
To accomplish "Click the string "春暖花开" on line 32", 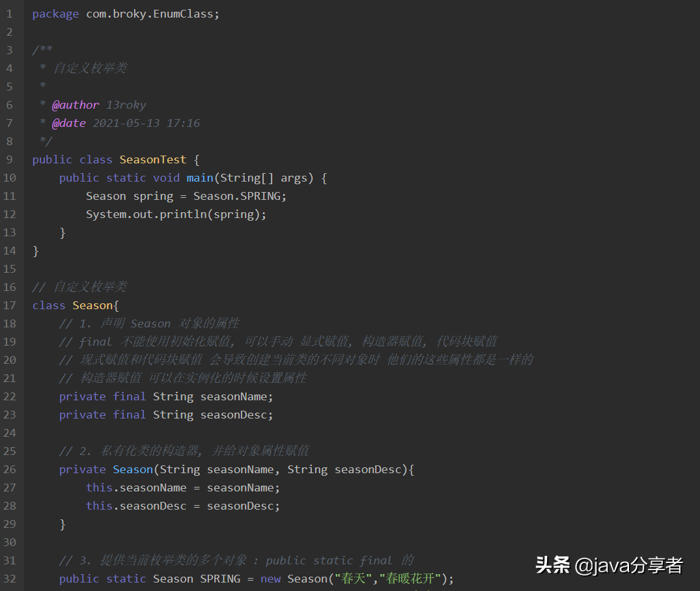I will click(x=410, y=579).
